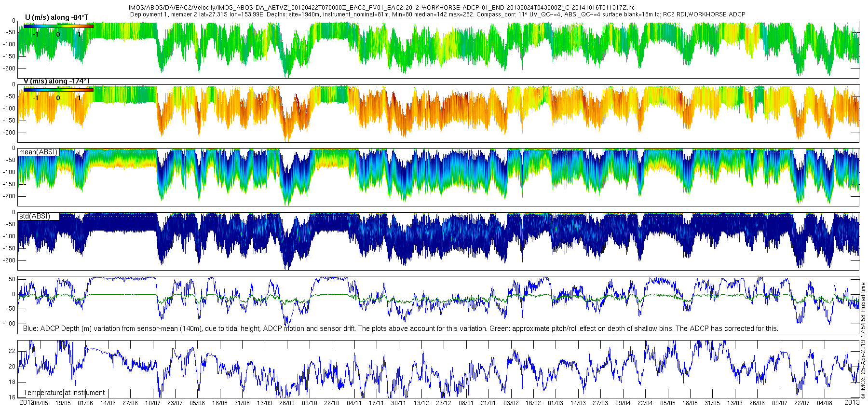The height and width of the screenshot is (410, 868).
Task: Click the '50' tick on depth variation axis
Action: [x=12, y=279]
